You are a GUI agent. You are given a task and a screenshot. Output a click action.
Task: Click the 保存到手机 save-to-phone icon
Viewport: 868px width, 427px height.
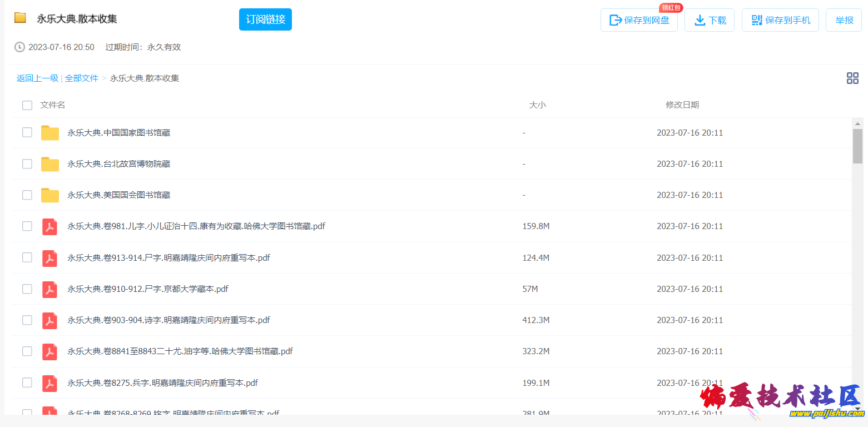[756, 19]
